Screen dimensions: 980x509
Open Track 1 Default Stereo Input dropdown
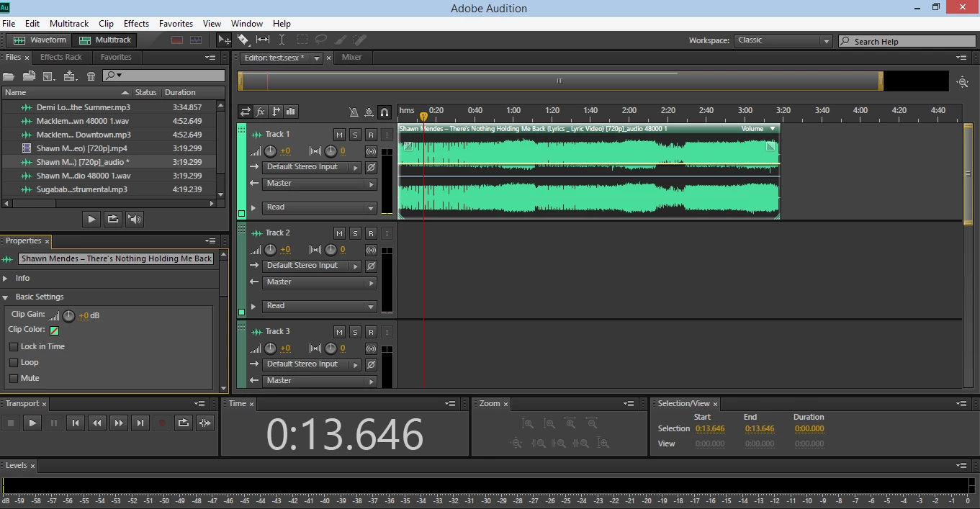pyautogui.click(x=311, y=167)
